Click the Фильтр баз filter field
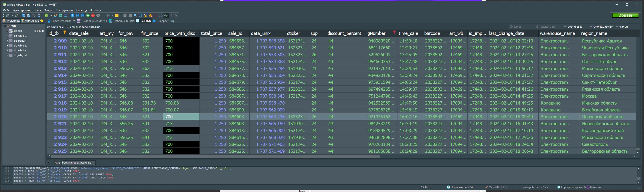 coord(11,21)
